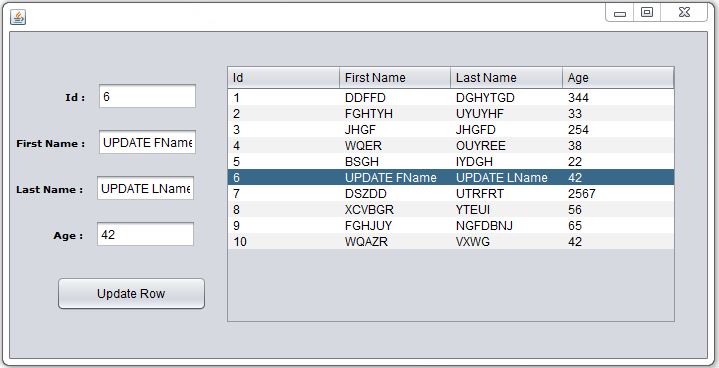
Task: Select the age cell 56
Action: coord(618,209)
